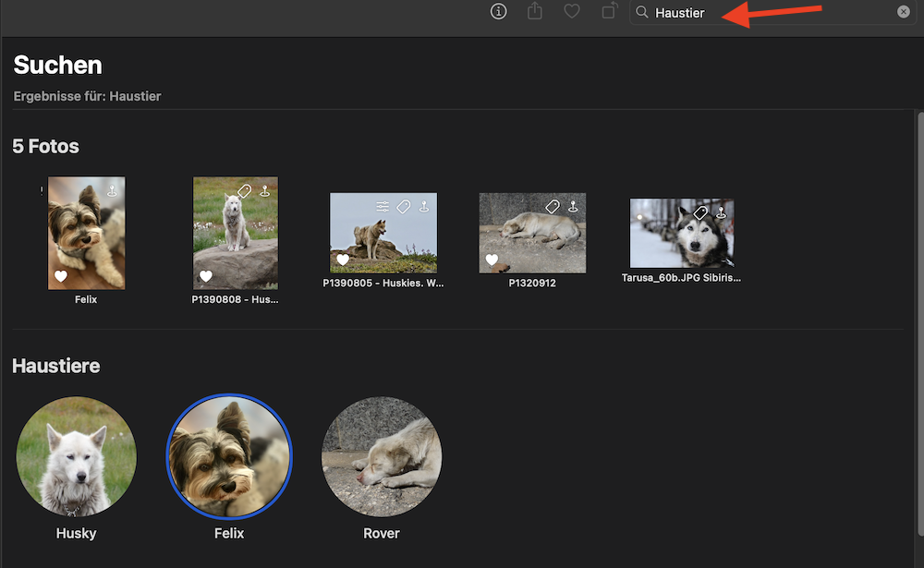Open the Rover pet album circle
Viewport: 924px width, 568px height.
(x=382, y=456)
